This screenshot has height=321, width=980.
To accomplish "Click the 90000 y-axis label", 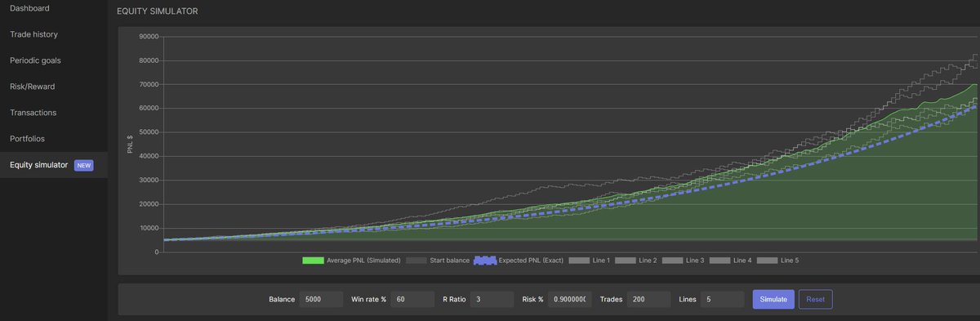I will click(x=149, y=37).
